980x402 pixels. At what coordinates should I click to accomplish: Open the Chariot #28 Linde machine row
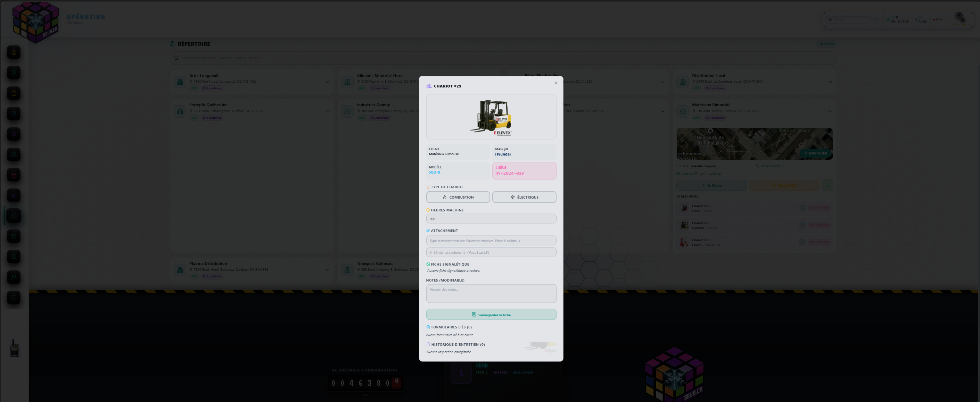pos(755,208)
